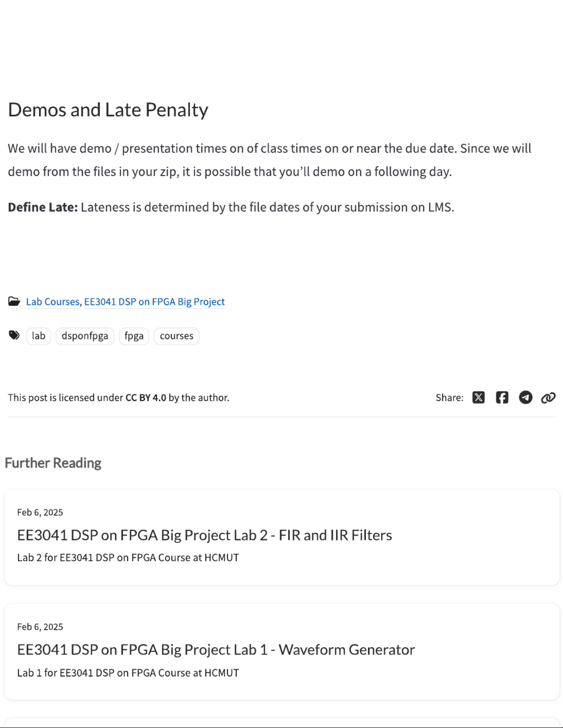Click the date on the Lab 2 card
Viewport: 563px width, 728px height.
[x=40, y=512]
